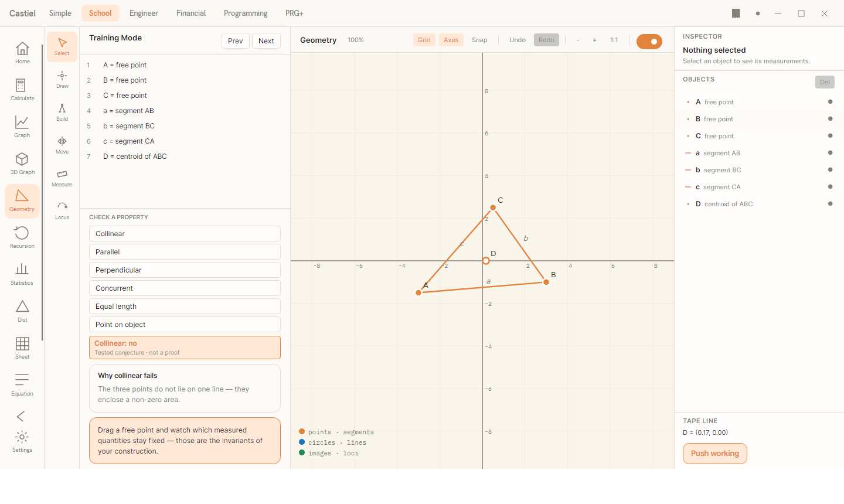Screen dimensions: 844x504
Task: Select the Draw point tool
Action: coord(62,80)
